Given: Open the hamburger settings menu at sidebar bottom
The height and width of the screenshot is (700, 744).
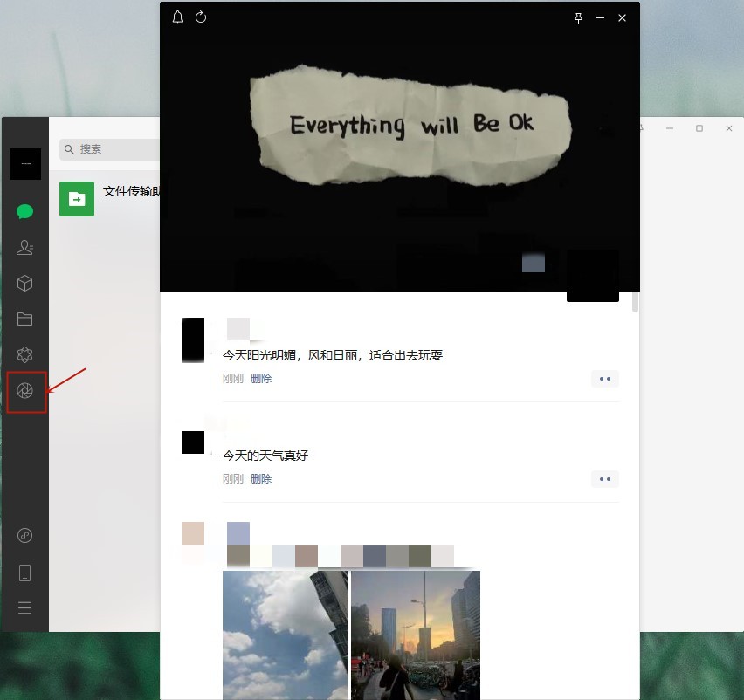Looking at the screenshot, I should (24, 608).
